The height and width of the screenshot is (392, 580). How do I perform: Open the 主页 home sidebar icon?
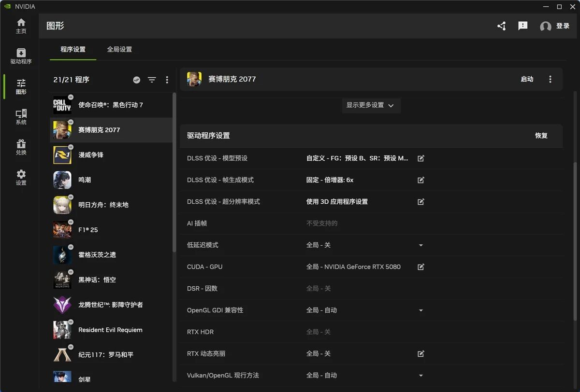[x=21, y=26]
